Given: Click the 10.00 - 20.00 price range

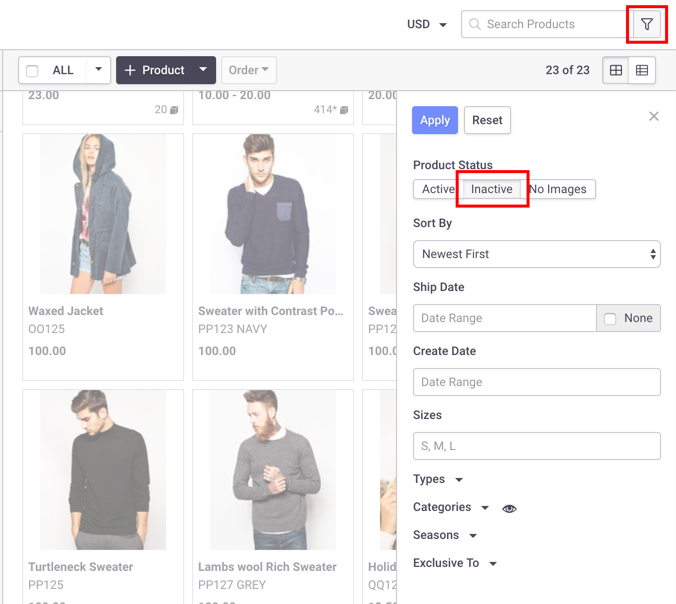Looking at the screenshot, I should 234,95.
